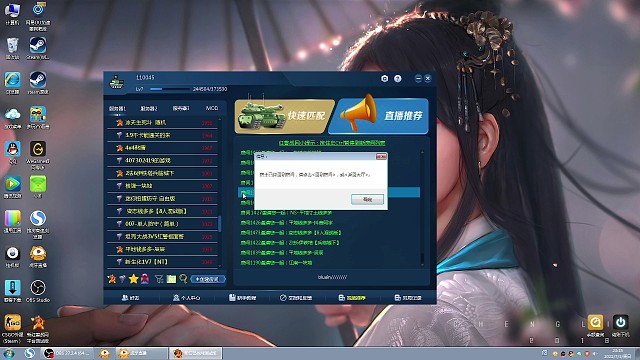Screen dimensions: 640x360
Task: Open Tencent Video desktop icon
Action: pyautogui.click(x=12, y=187)
